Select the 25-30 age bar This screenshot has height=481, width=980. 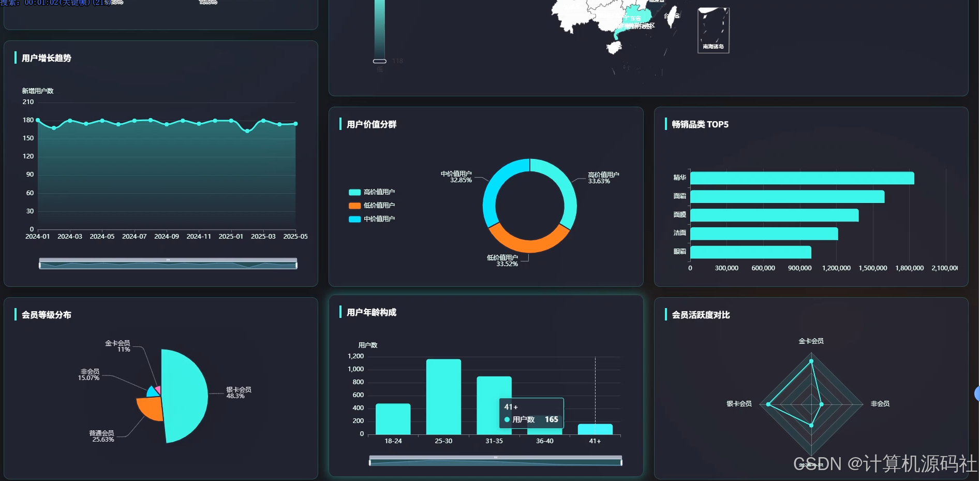pyautogui.click(x=443, y=397)
